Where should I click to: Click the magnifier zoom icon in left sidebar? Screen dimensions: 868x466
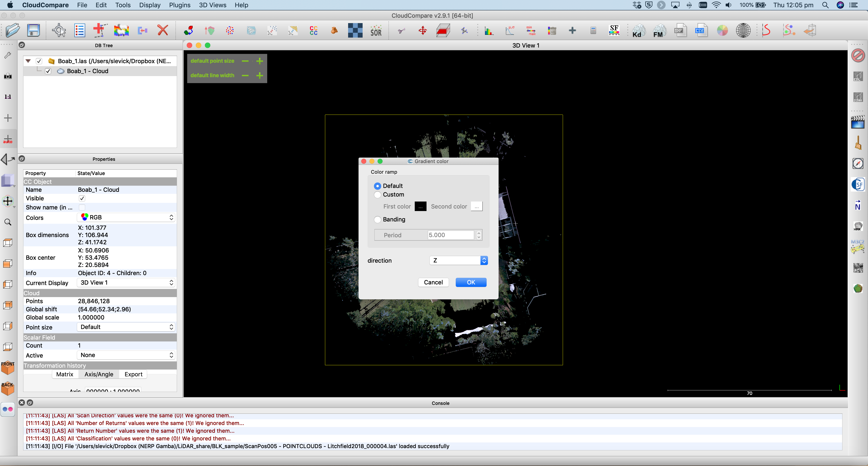tap(8, 222)
